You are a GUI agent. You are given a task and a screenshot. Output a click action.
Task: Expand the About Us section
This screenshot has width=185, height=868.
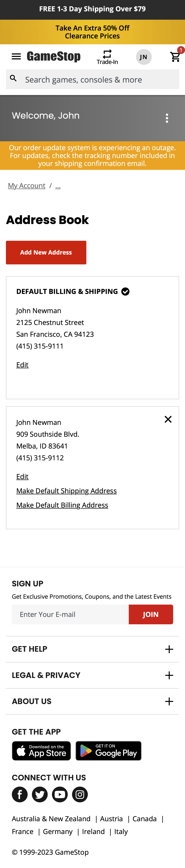pyautogui.click(x=169, y=701)
